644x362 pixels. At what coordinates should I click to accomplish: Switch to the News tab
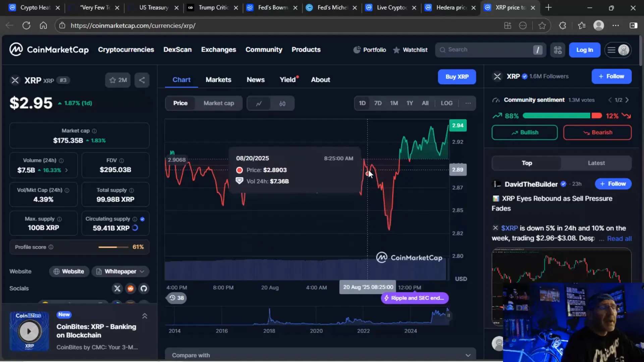(x=256, y=80)
